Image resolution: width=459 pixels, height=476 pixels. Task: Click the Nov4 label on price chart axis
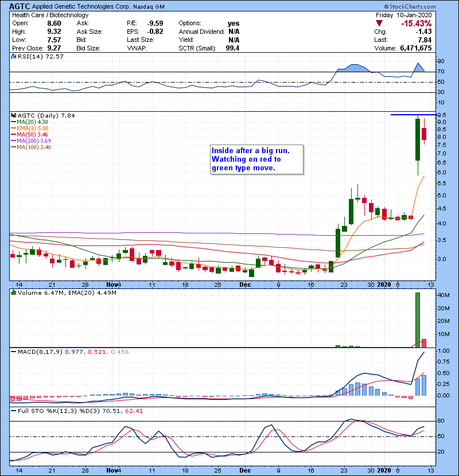(x=114, y=285)
